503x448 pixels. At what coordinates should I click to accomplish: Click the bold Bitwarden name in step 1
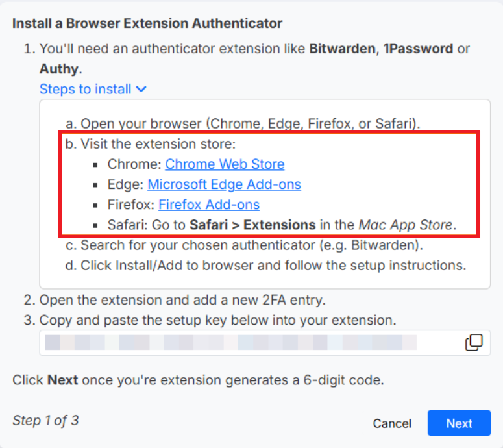(342, 49)
